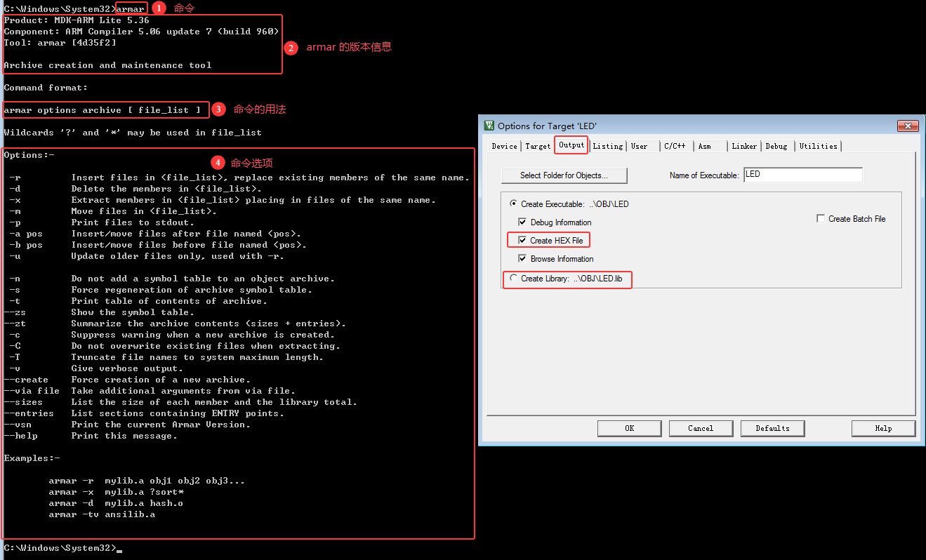
Task: Open the Utilities tab
Action: 818,146
